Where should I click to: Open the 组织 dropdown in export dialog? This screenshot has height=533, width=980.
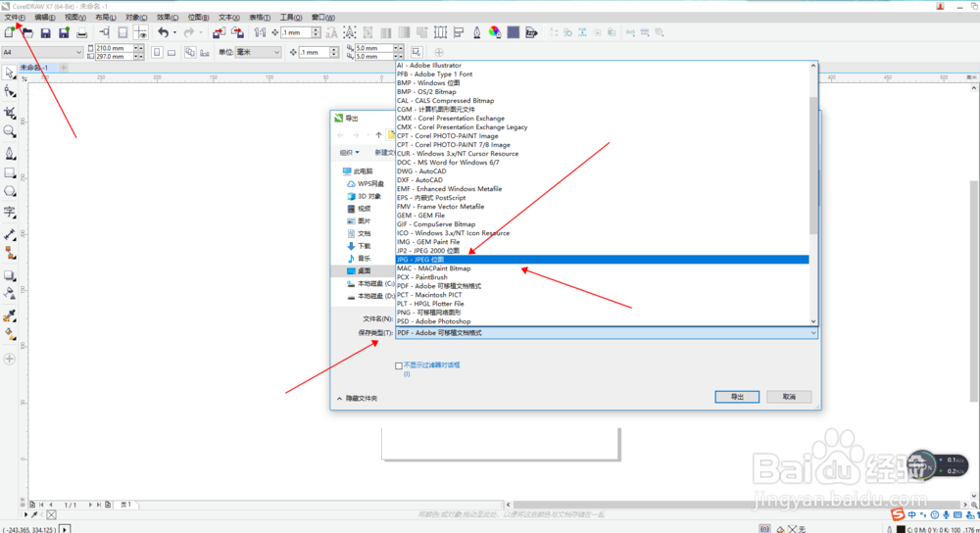(x=350, y=153)
